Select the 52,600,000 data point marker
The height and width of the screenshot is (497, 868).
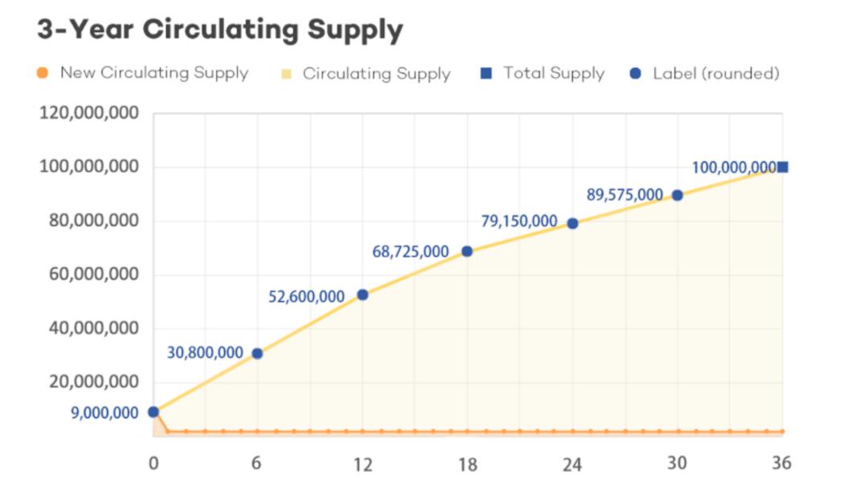pyautogui.click(x=362, y=295)
